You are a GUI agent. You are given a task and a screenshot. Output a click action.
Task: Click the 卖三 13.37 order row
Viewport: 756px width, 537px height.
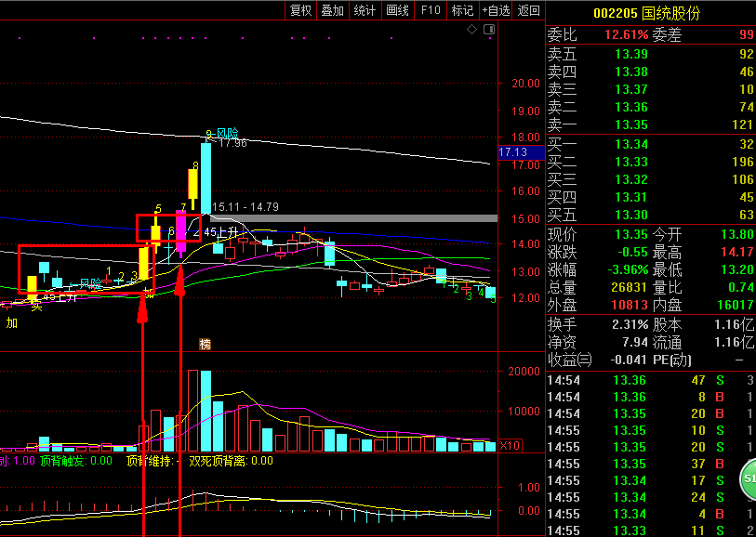tap(650, 89)
